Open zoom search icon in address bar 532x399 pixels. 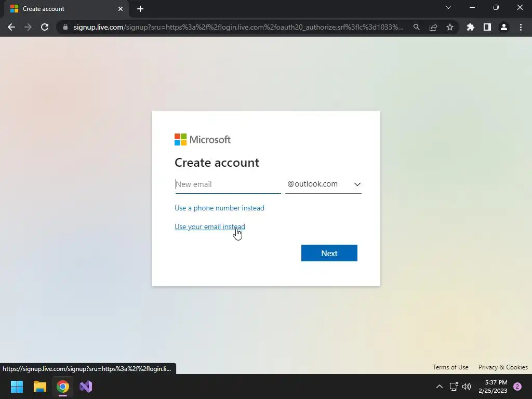tap(416, 27)
